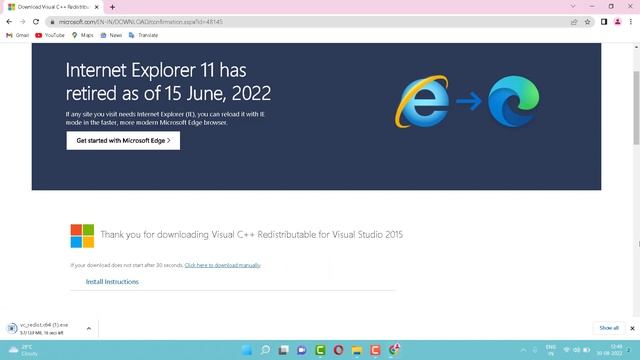Open taskbar Search
Viewport: 640px width, 360px height.
[265, 350]
